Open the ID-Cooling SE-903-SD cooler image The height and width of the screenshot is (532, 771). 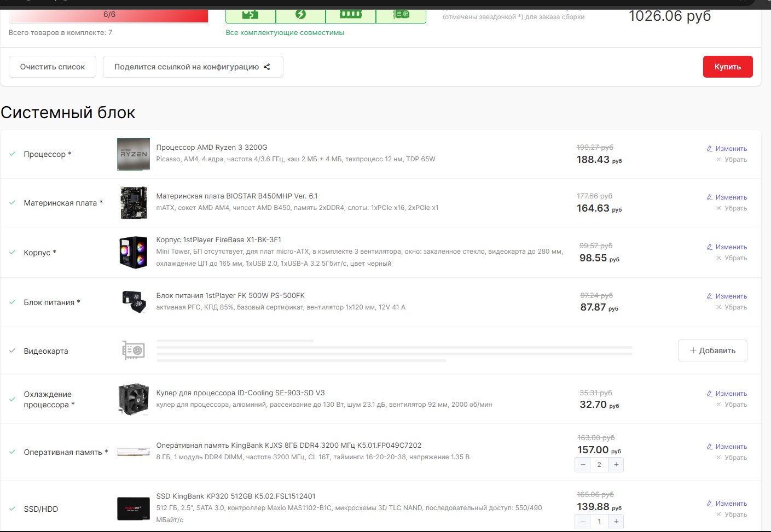coord(134,399)
